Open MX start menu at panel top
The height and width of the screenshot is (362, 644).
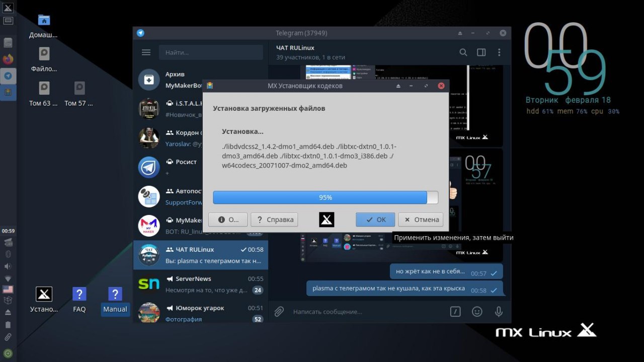tap(8, 8)
